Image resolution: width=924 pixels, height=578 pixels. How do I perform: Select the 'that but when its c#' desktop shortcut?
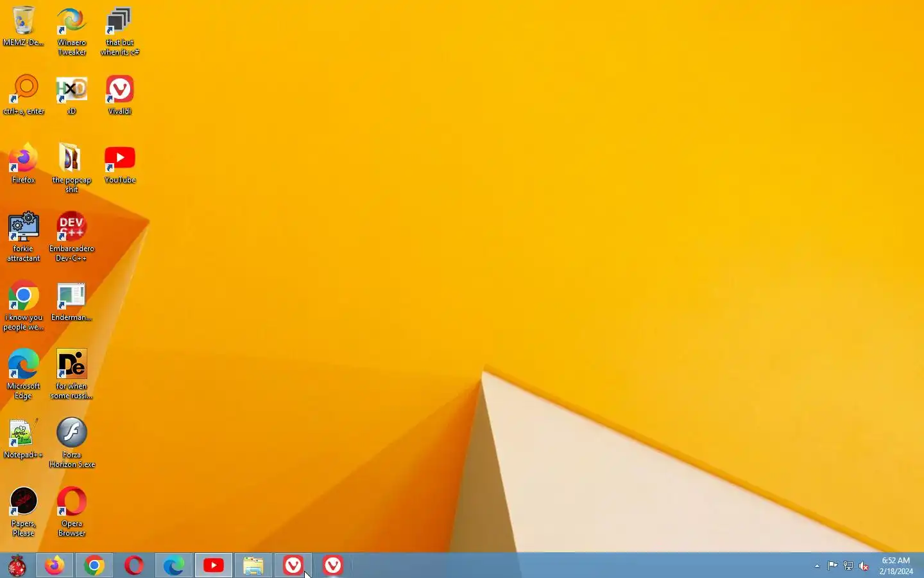pos(120,31)
